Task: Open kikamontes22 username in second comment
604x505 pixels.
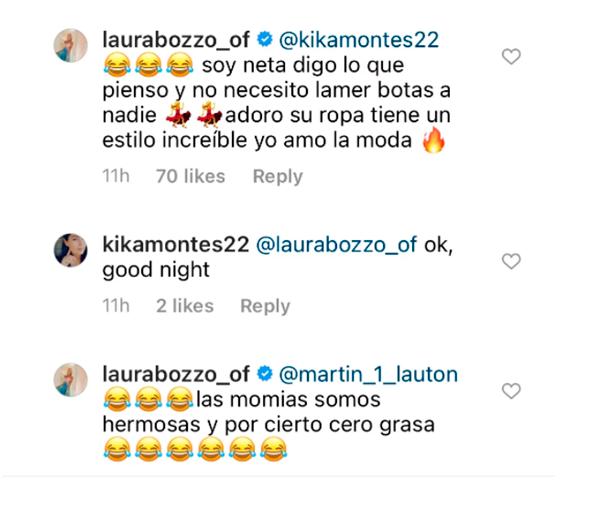Action: (176, 245)
